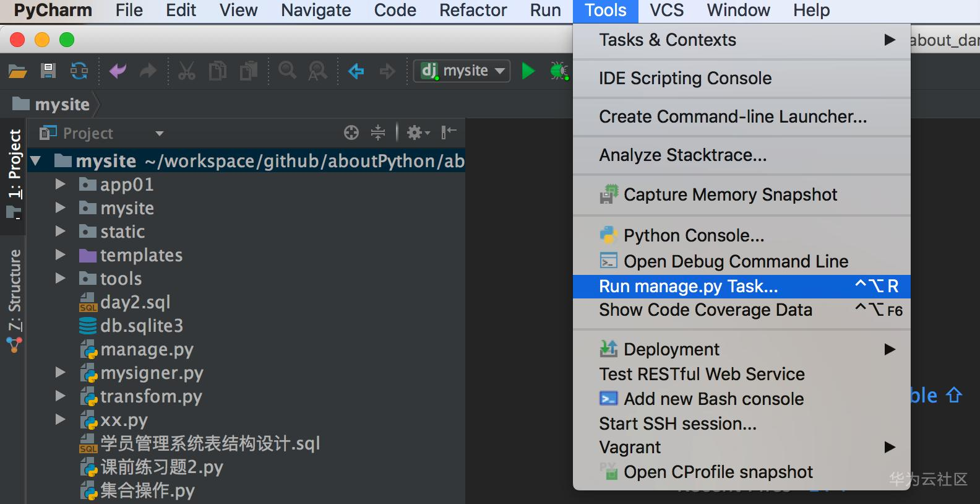Choose Python Console from Tools menu
This screenshot has height=504, width=980.
tap(693, 236)
